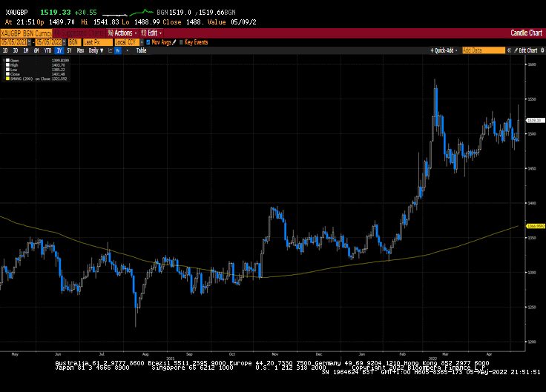Click the Open value 1399.8199 in legend
This screenshot has width=546, height=392.
[60, 61]
